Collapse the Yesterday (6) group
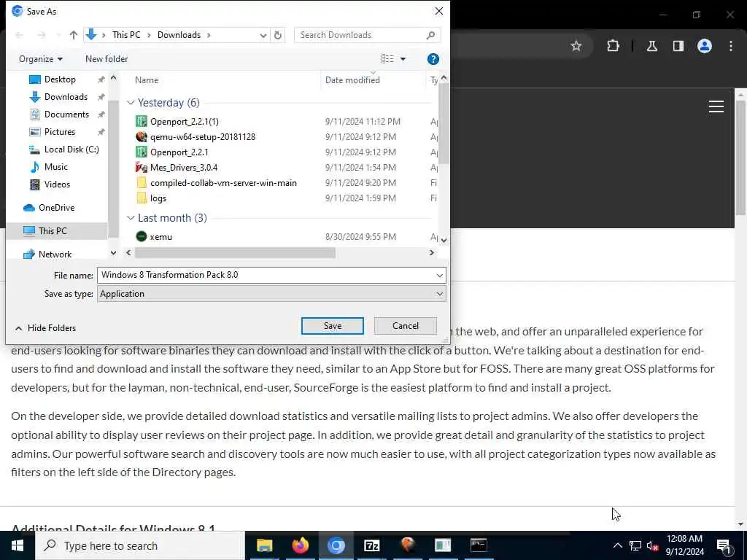The image size is (747, 560). coord(131,103)
